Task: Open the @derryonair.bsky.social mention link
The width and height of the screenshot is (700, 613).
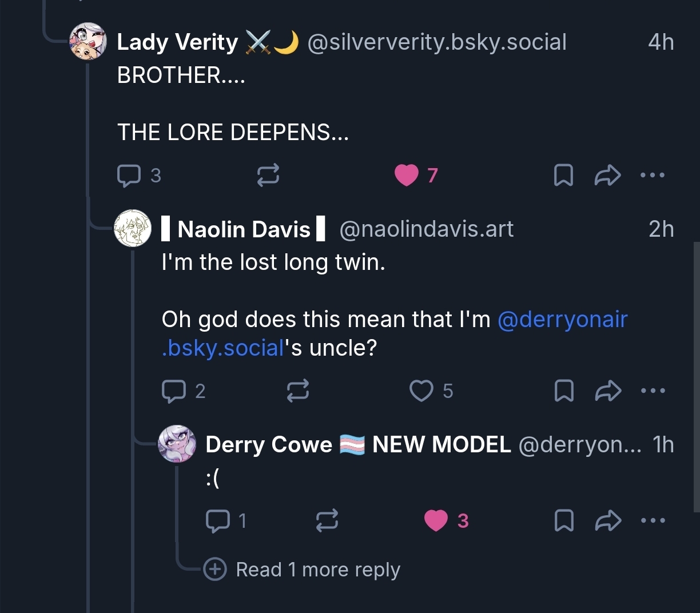Action: tap(563, 320)
